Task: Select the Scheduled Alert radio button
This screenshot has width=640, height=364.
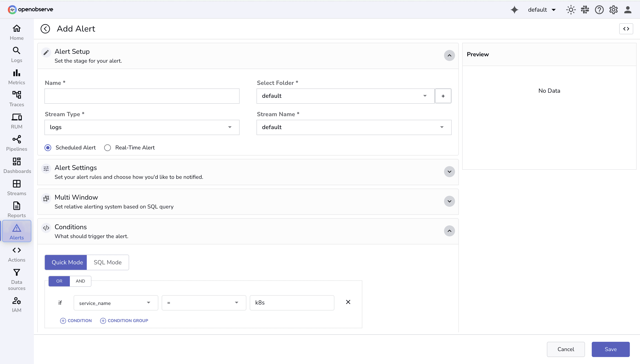Action: tap(48, 148)
